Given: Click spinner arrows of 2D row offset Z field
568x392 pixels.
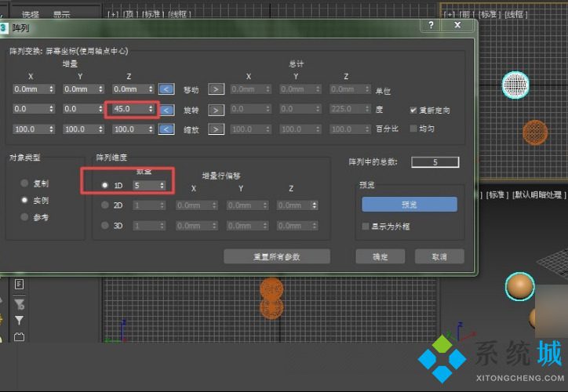Looking at the screenshot, I should (x=315, y=205).
